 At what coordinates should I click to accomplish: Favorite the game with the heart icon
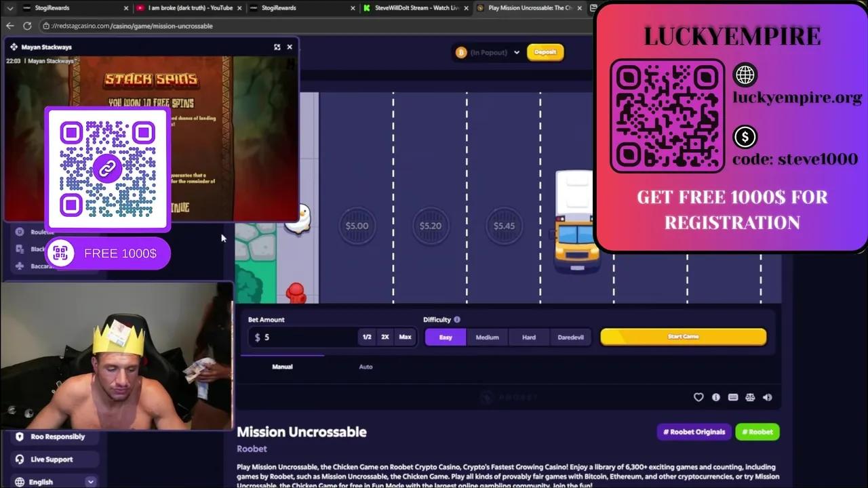(x=698, y=397)
